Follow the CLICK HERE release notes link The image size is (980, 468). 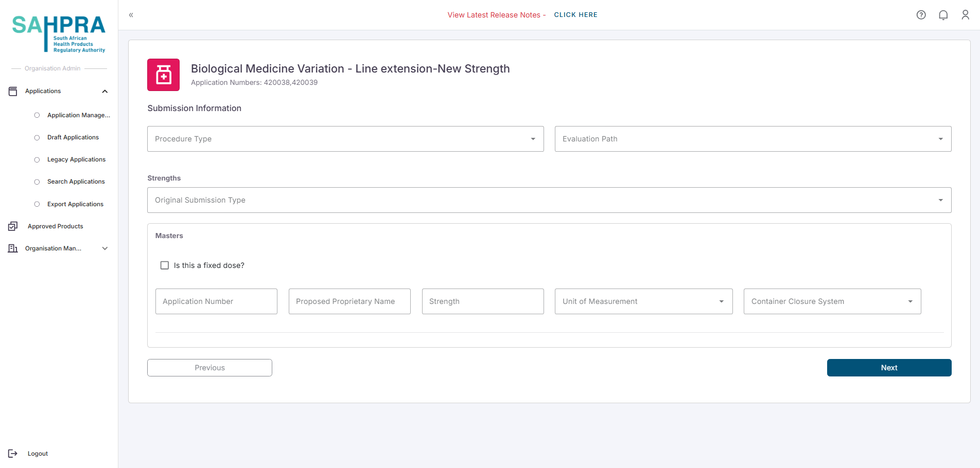575,15
